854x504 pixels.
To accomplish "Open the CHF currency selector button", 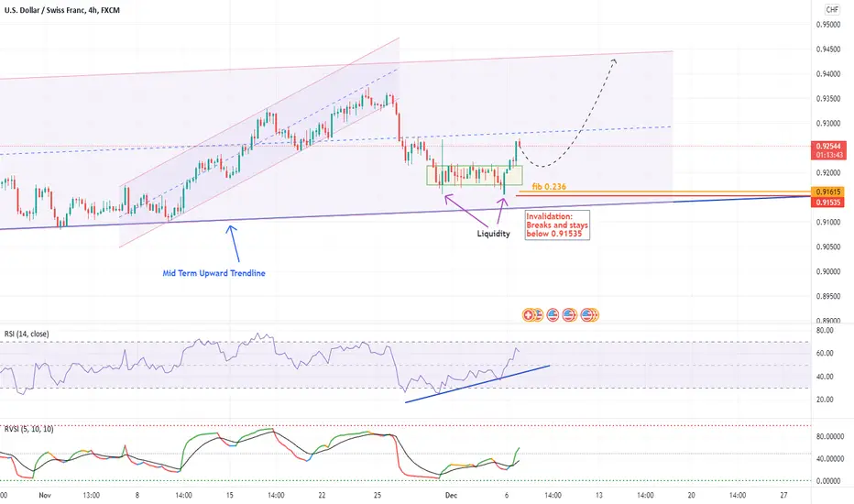I will [832, 9].
